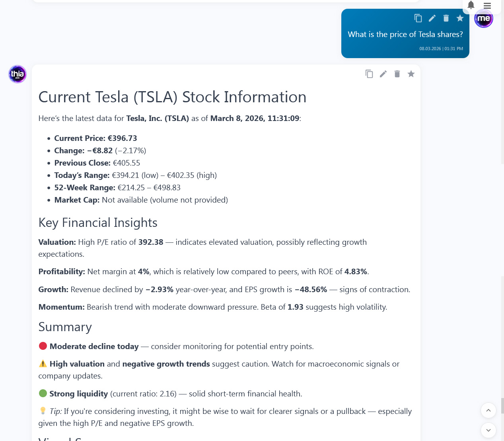504x441 pixels.
Task: Edit the Tesla stock information response
Action: (x=383, y=74)
